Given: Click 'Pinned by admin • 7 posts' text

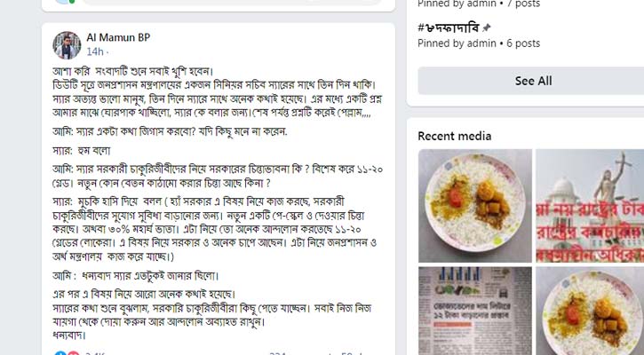Looking at the screenshot, I should pyautogui.click(x=479, y=4).
